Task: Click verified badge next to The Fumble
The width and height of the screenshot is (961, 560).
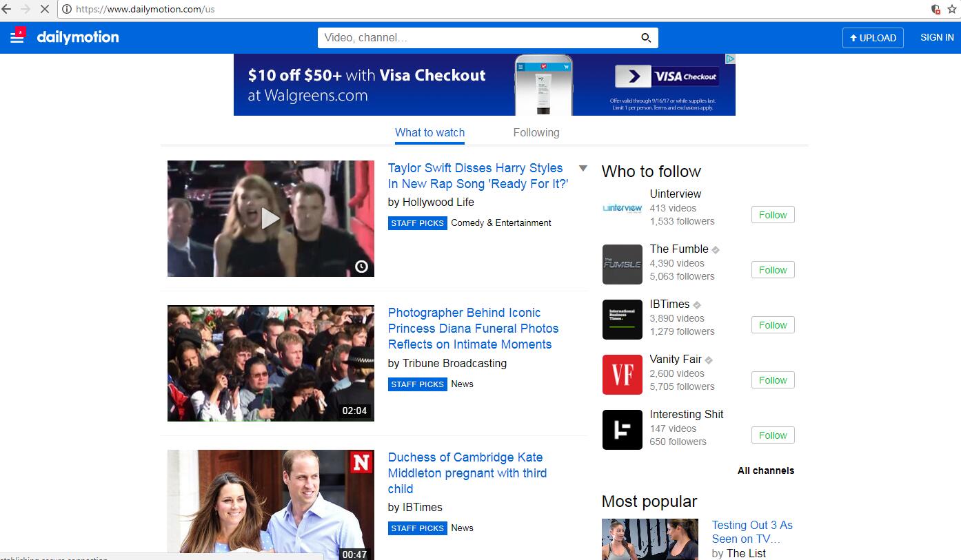Action: point(716,250)
